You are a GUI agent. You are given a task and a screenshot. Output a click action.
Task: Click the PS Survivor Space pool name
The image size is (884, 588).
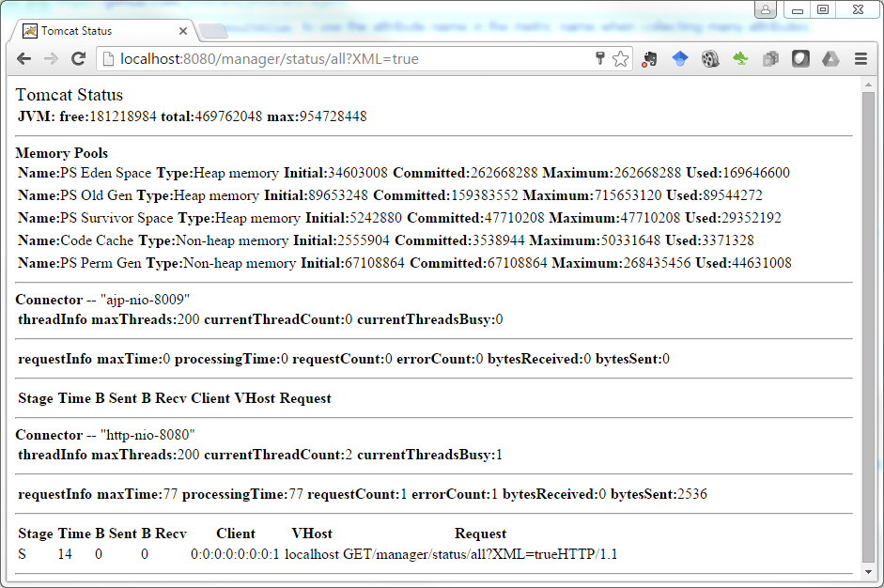pyautogui.click(x=116, y=218)
